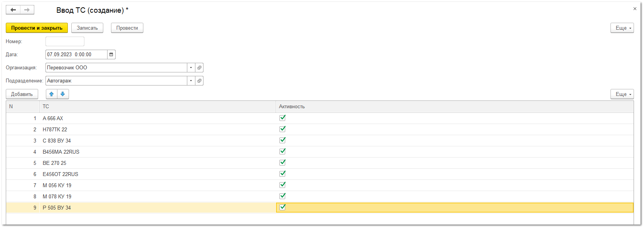Open the Организация record with open icon
Screen dimensions: 644x228
tap(199, 68)
